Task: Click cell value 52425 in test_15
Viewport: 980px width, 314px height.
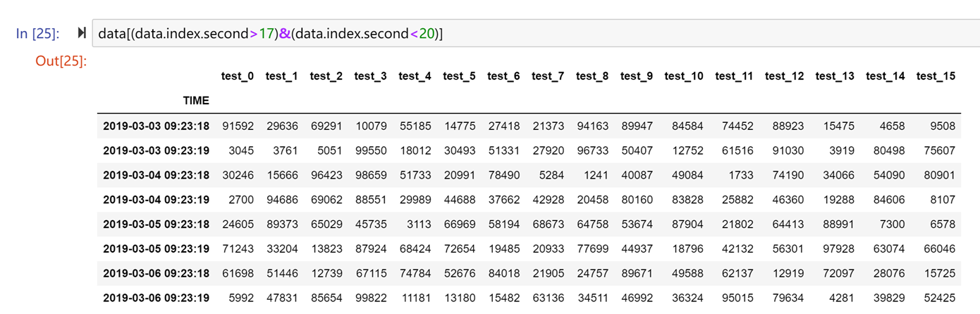Action: tap(940, 299)
